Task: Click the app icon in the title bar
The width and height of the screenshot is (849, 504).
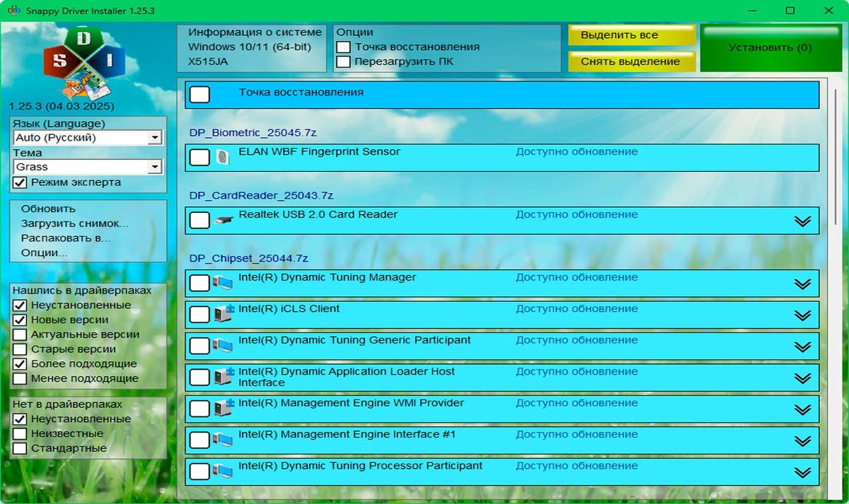Action: [13, 11]
